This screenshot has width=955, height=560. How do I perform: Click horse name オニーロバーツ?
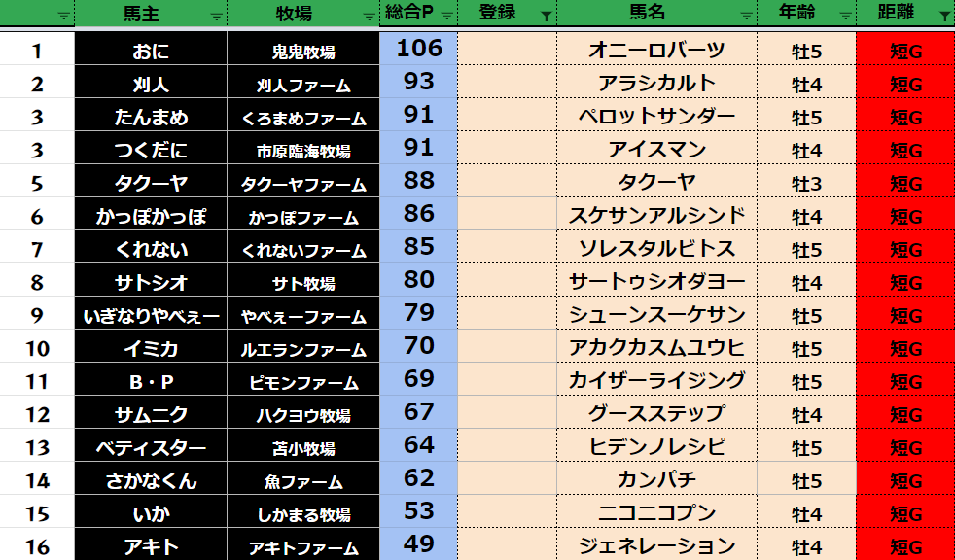pos(656,51)
